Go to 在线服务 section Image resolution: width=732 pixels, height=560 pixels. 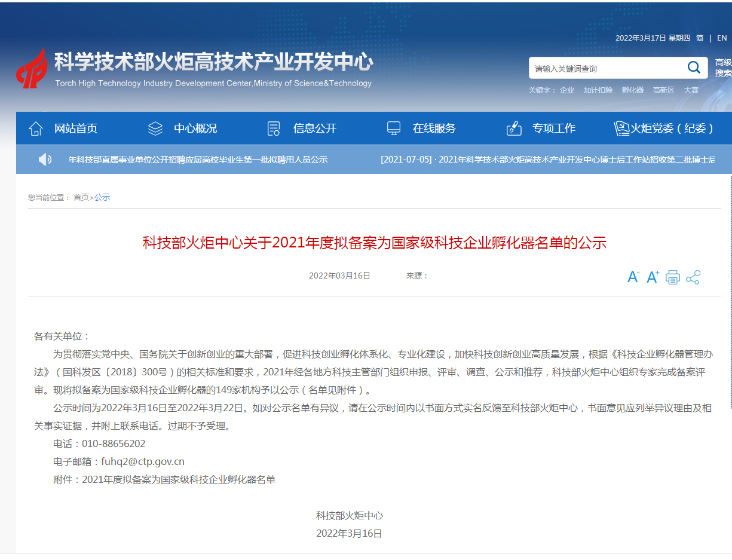pos(434,128)
